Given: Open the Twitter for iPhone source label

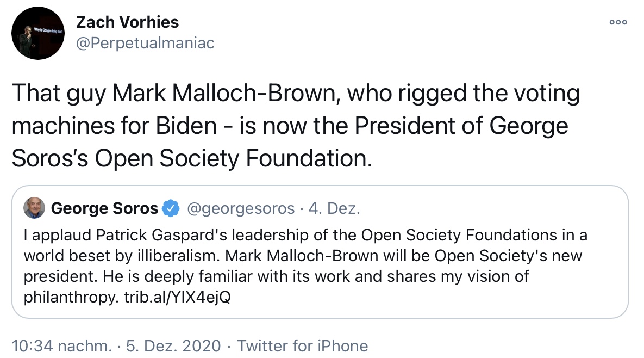Looking at the screenshot, I should click(x=303, y=345).
